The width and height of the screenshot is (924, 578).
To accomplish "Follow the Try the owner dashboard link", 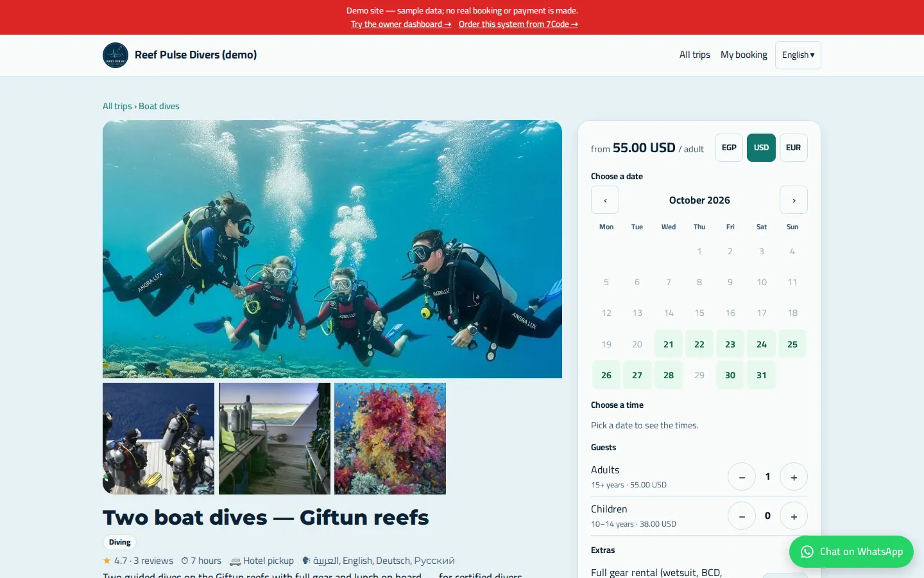I will pos(401,24).
